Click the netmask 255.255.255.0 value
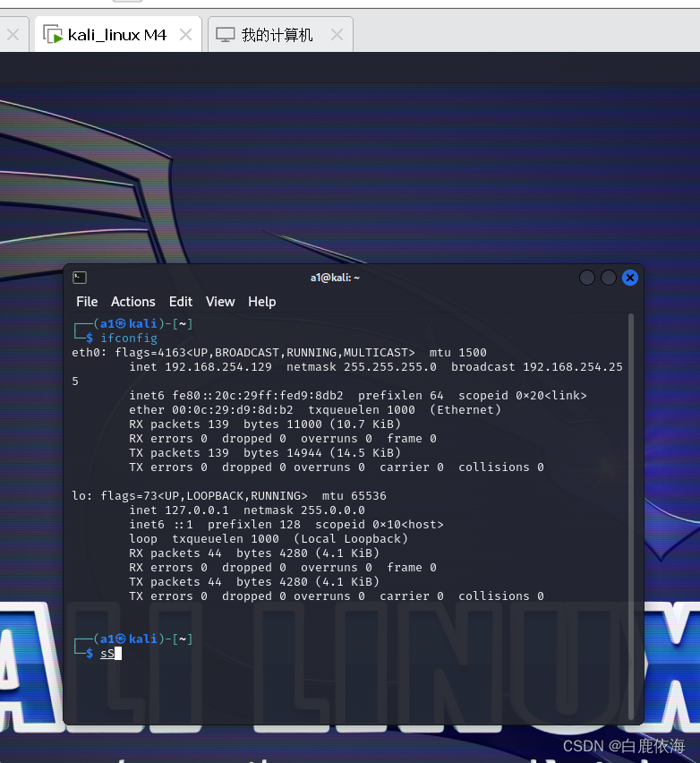This screenshot has width=700, height=763. pyautogui.click(x=390, y=367)
